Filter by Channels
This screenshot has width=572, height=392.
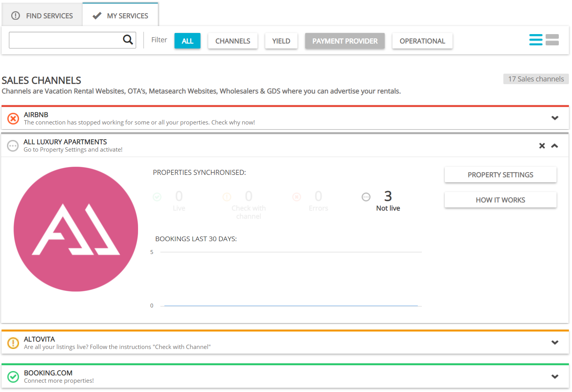tap(233, 41)
